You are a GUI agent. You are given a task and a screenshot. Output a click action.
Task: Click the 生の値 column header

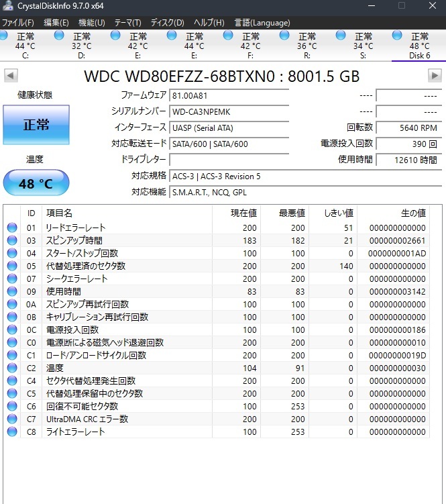pyautogui.click(x=393, y=213)
